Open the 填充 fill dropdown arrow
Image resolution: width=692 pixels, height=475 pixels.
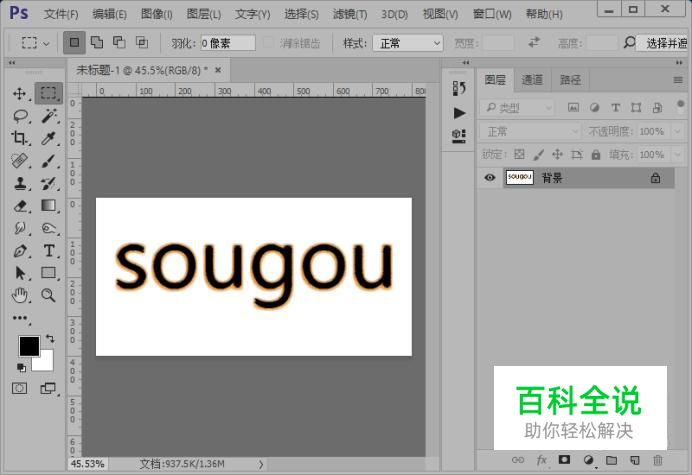pos(677,155)
